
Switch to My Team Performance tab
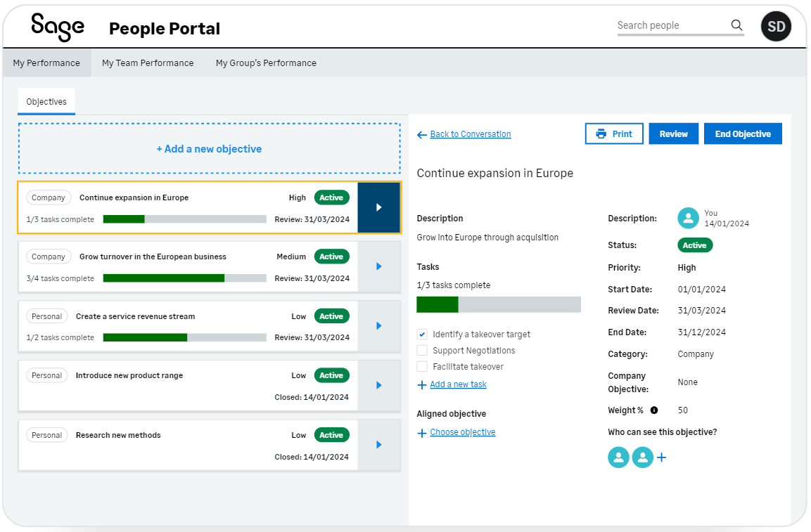pos(148,63)
